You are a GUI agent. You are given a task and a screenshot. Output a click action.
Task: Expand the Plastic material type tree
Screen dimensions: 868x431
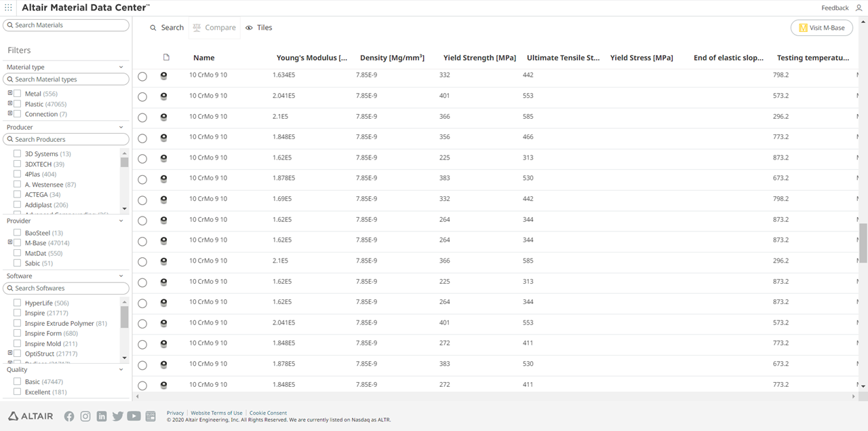10,104
